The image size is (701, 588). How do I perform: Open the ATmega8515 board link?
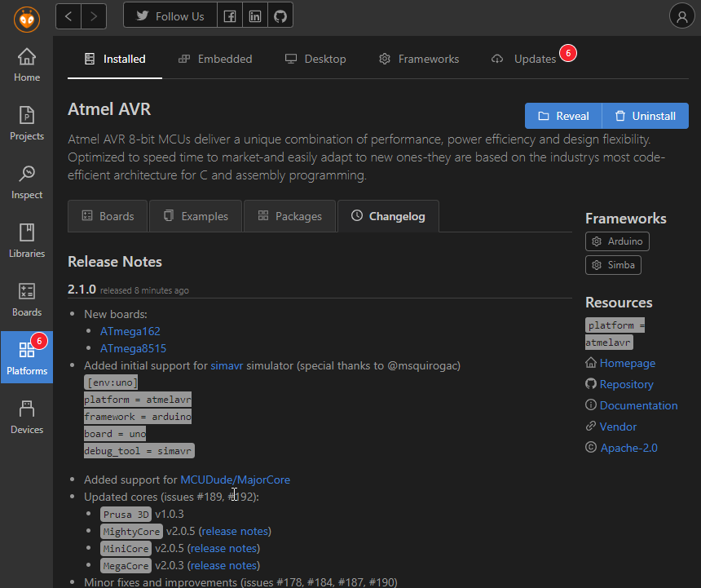click(x=133, y=348)
